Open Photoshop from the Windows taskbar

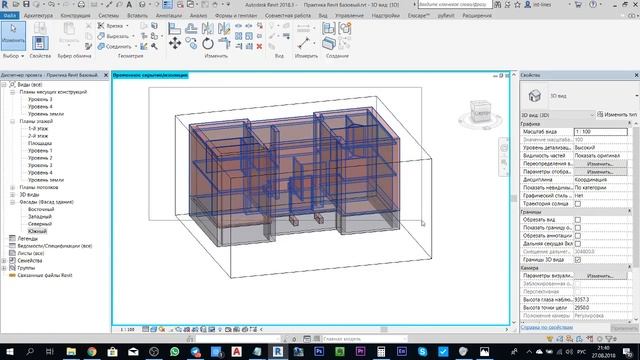tap(319, 351)
